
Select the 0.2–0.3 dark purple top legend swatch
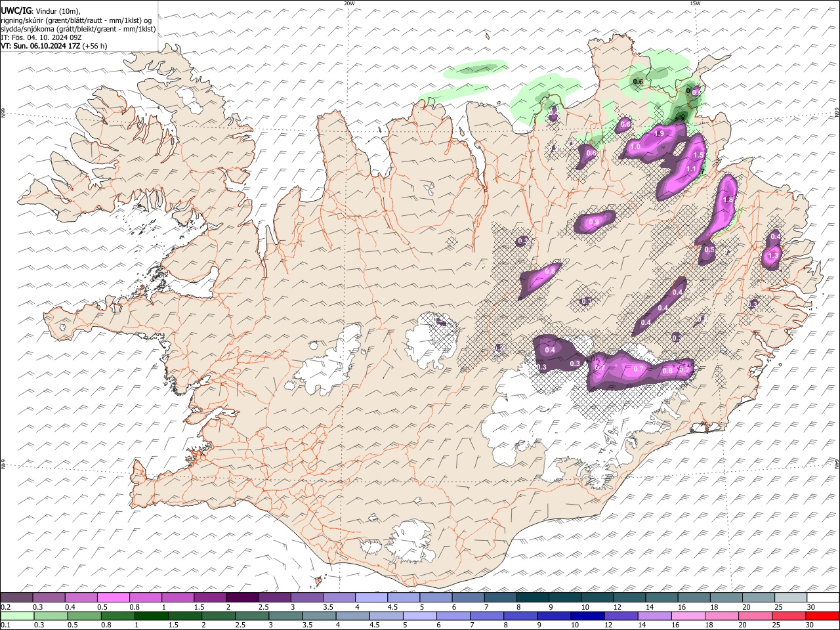point(16,598)
